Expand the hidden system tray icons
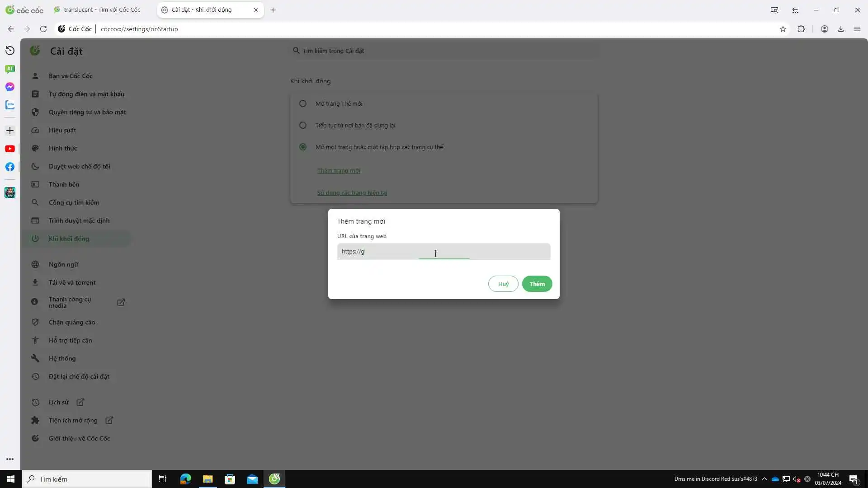This screenshot has width=868, height=488. point(764,479)
